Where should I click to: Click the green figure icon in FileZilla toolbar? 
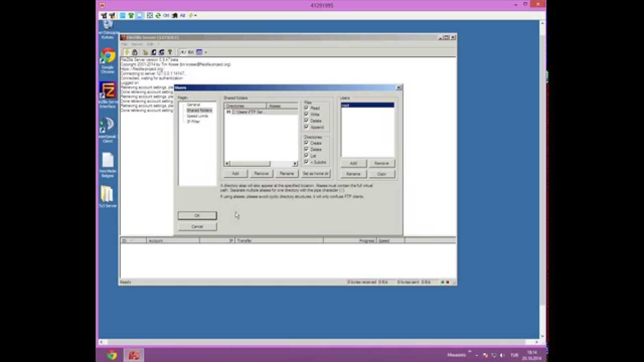click(x=170, y=52)
